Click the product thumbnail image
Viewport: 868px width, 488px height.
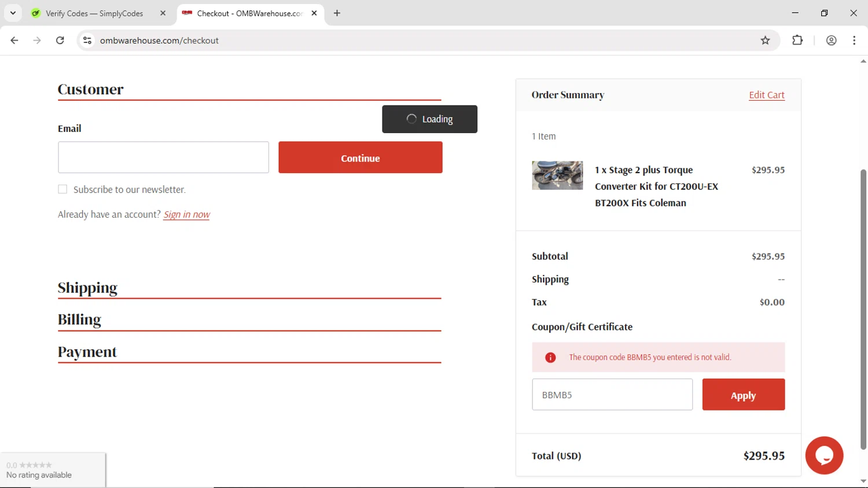coord(557,175)
